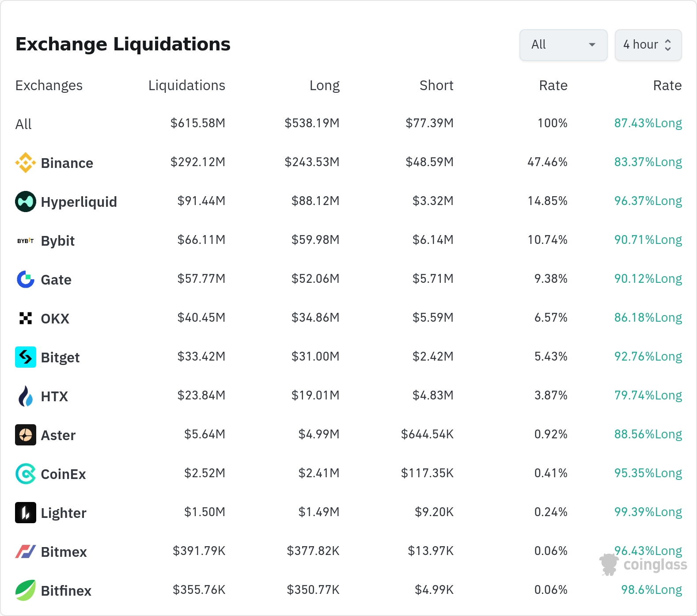The image size is (697, 616).
Task: Click the coinglass watermark logo
Action: coord(643,564)
